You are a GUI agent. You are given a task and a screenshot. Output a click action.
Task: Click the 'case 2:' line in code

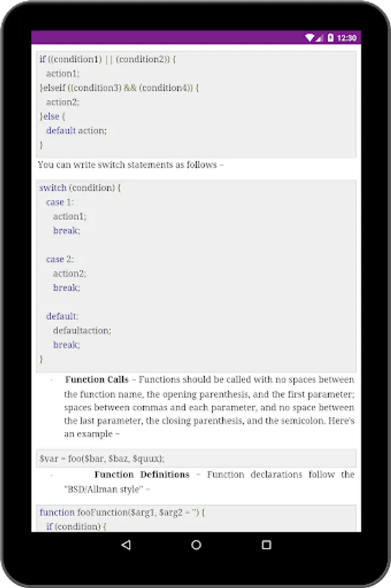pos(60,259)
